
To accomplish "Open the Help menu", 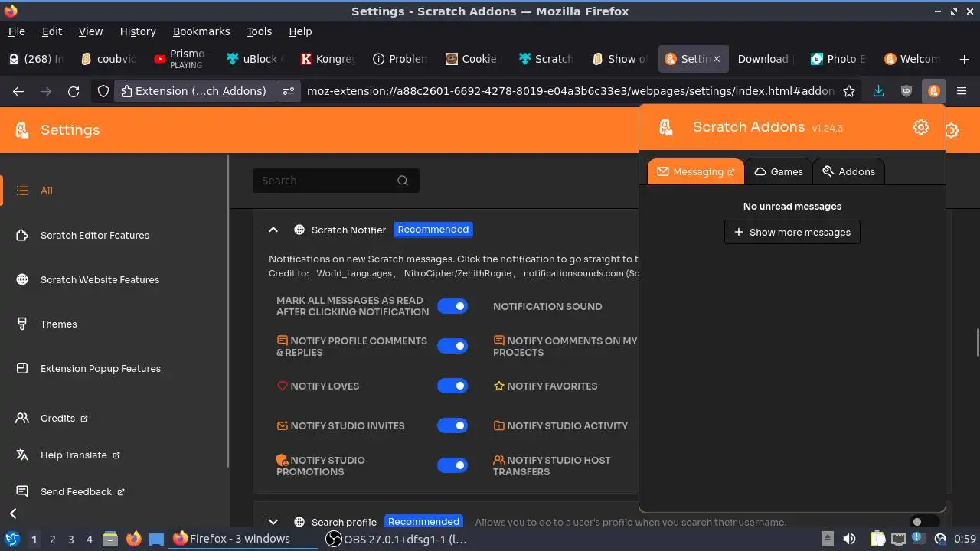I will point(300,31).
